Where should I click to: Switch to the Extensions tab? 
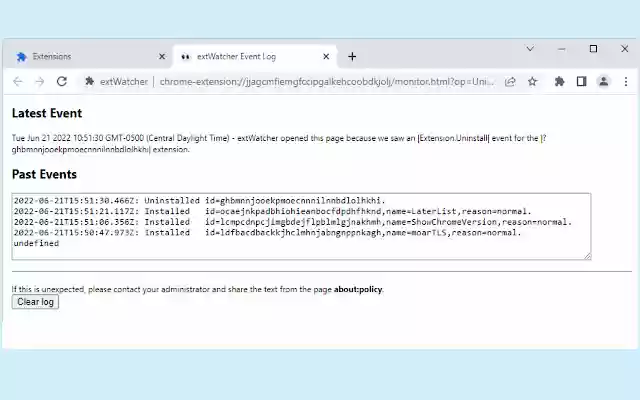(88, 56)
